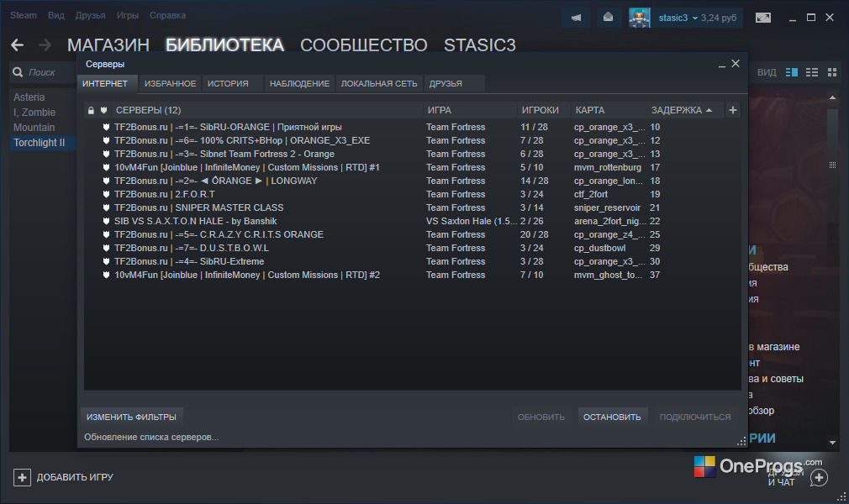
Task: Open the Вид menu
Action: coord(55,15)
